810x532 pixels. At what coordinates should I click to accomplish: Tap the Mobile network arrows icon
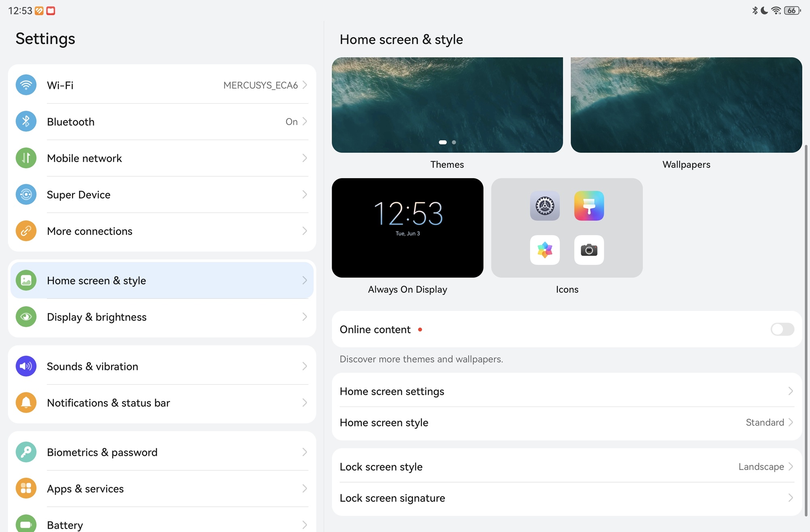pos(26,158)
